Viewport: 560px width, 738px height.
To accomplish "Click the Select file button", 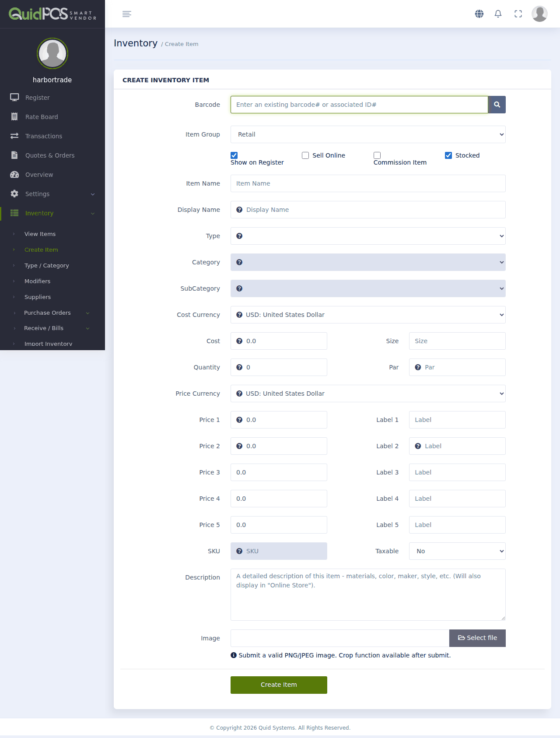I will click(477, 638).
